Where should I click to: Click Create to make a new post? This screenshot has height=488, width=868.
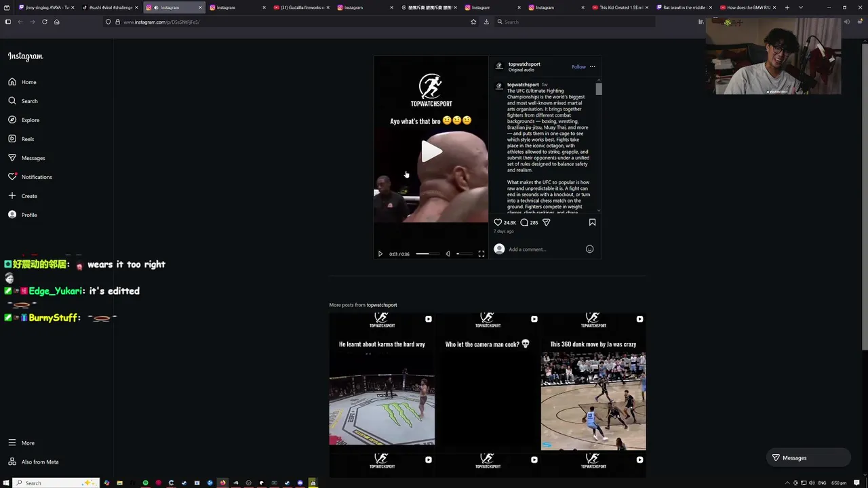[22, 196]
